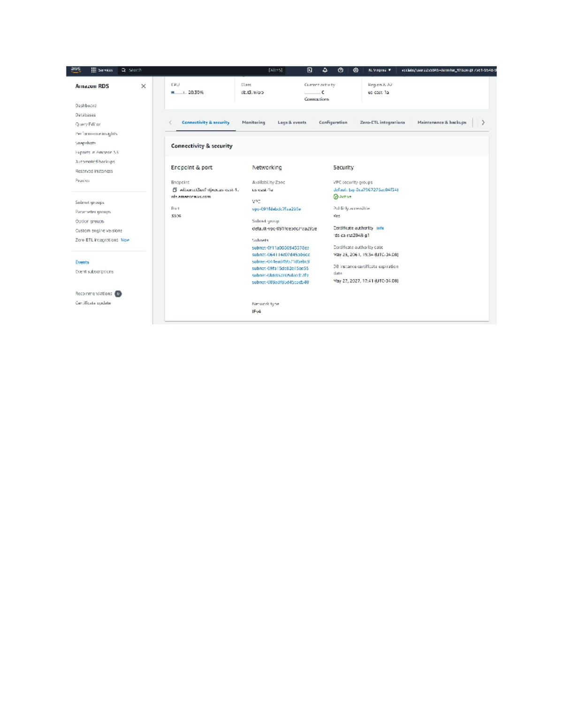This screenshot has width=563, height=728.
Task: Open the Configuration tab
Action: (333, 122)
